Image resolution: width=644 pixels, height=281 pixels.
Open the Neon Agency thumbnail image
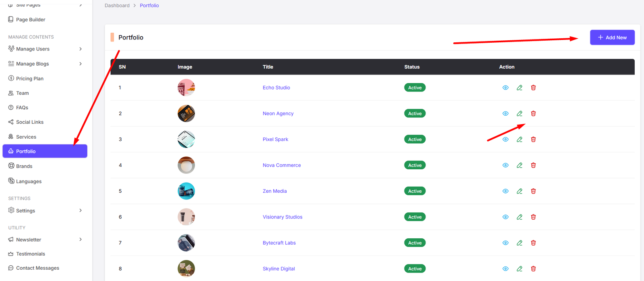(x=186, y=113)
